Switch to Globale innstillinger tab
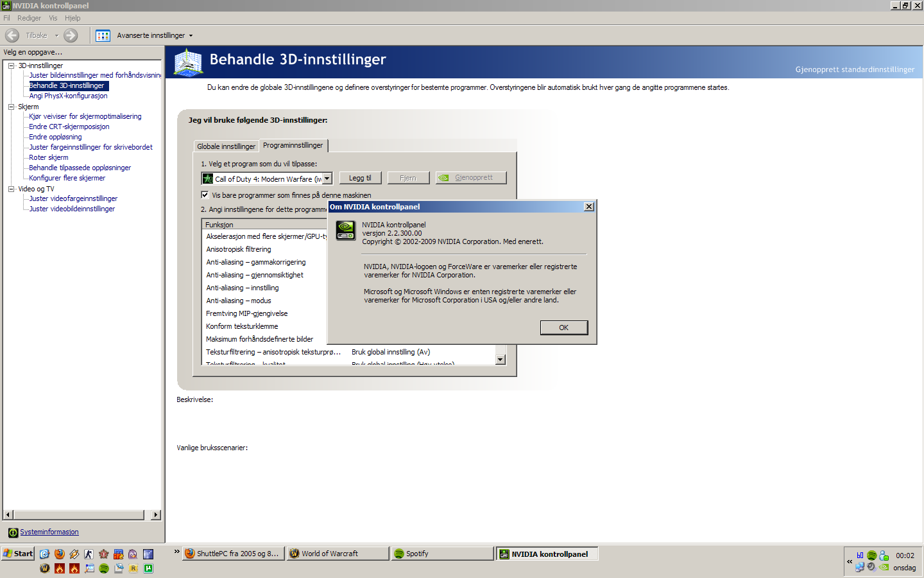The image size is (924, 578). (226, 146)
